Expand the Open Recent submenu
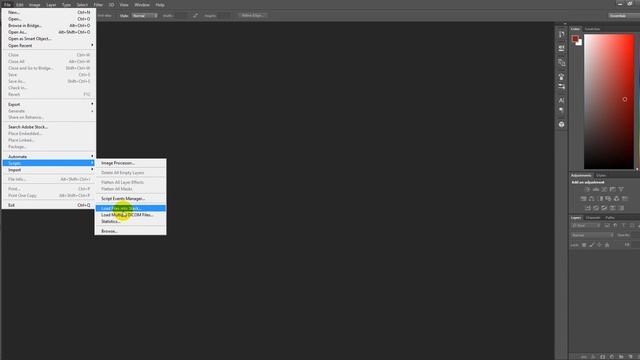 click(48, 45)
